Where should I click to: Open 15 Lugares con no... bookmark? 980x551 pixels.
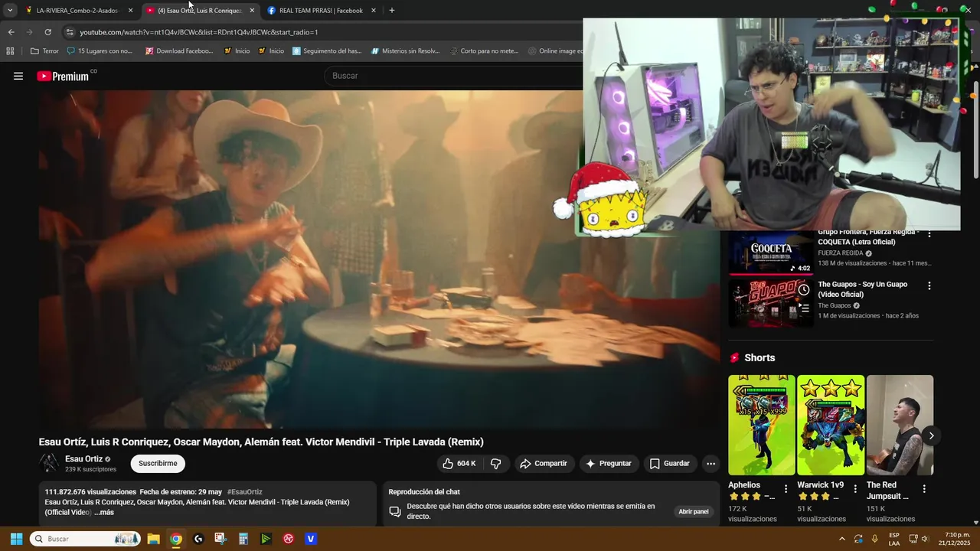click(100, 51)
